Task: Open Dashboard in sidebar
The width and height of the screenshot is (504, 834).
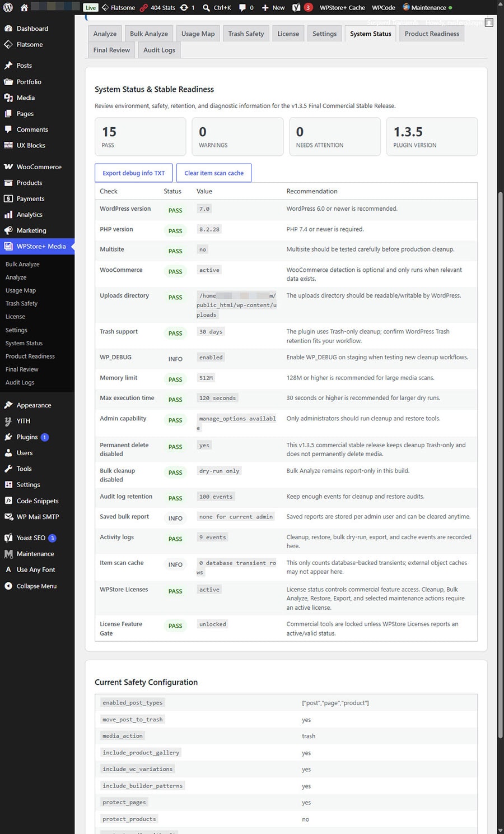Action: (32, 29)
